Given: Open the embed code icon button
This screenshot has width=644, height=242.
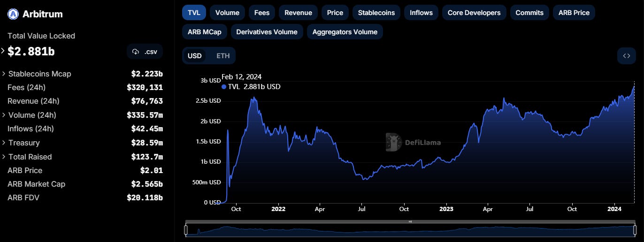Looking at the screenshot, I should click(x=626, y=56).
